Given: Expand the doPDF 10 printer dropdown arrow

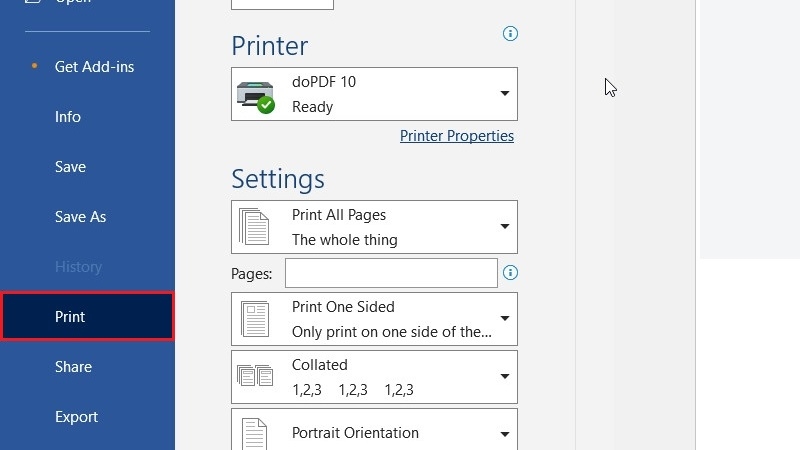Looking at the screenshot, I should pyautogui.click(x=505, y=93).
